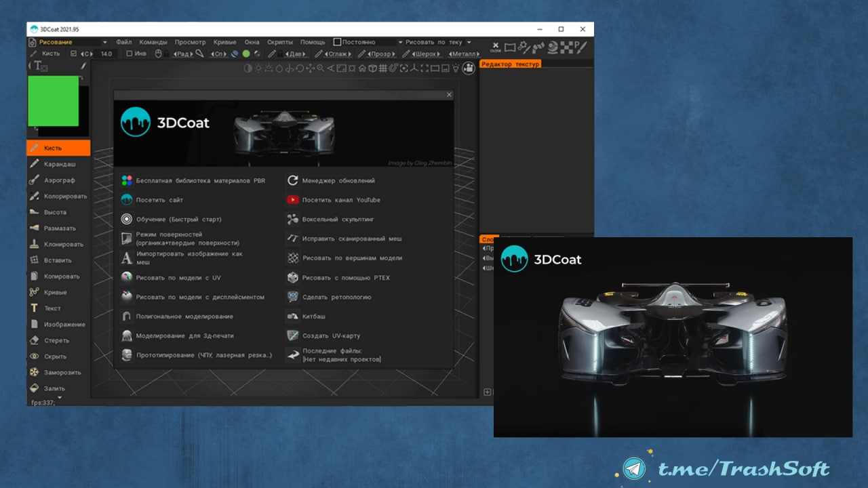Toggle the pen icon beside Шерох
The height and width of the screenshot is (488, 868).
click(x=406, y=54)
